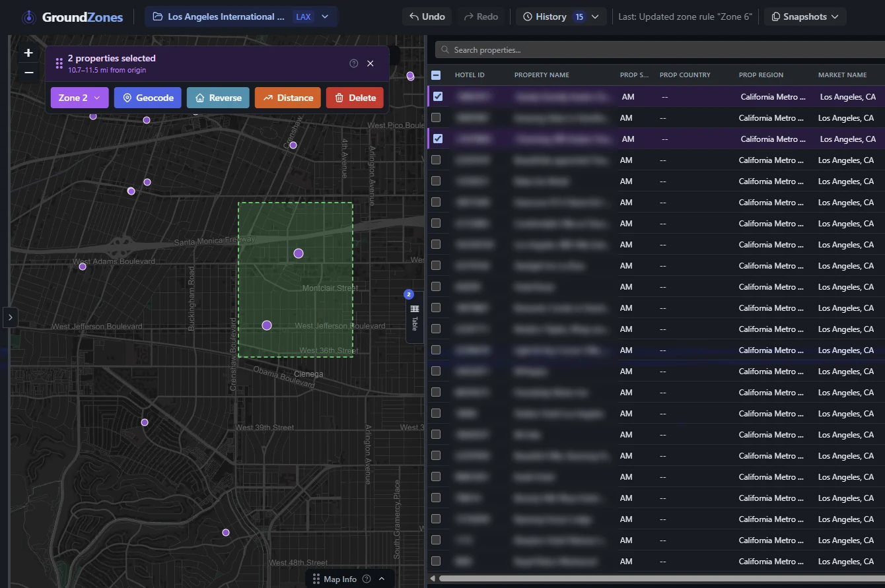Select map marker near Montclair Street in green zone
The image size is (885, 588).
(299, 253)
